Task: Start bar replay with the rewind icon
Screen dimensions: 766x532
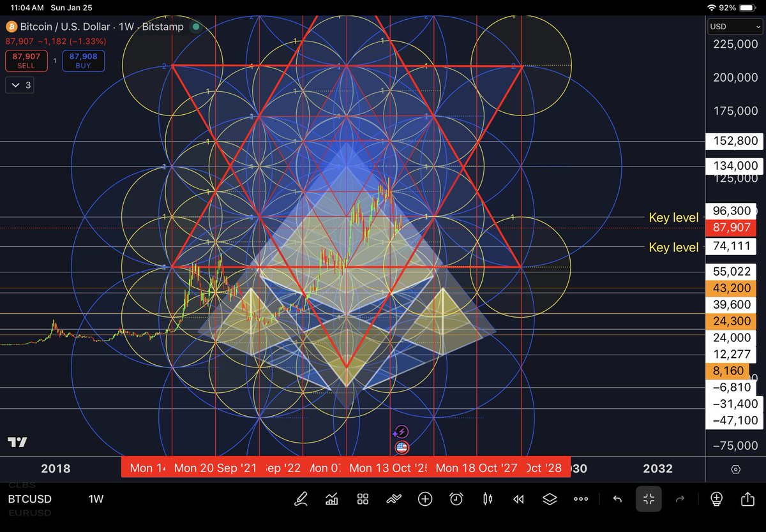Action: coord(518,499)
